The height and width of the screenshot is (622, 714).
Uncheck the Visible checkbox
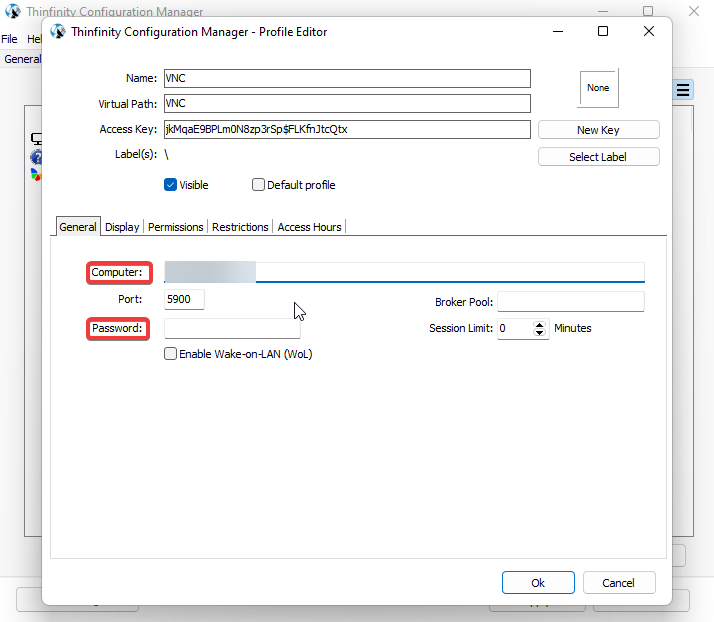tap(170, 185)
